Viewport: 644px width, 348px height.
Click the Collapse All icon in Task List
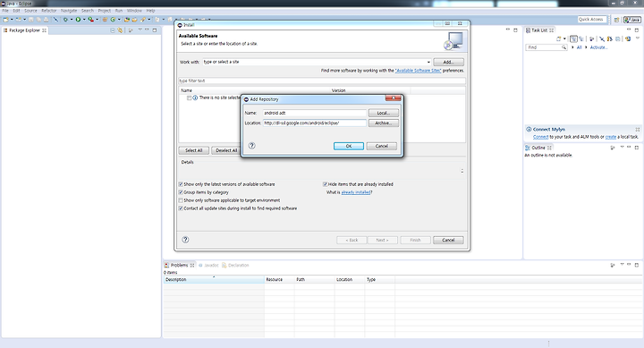[617, 38]
